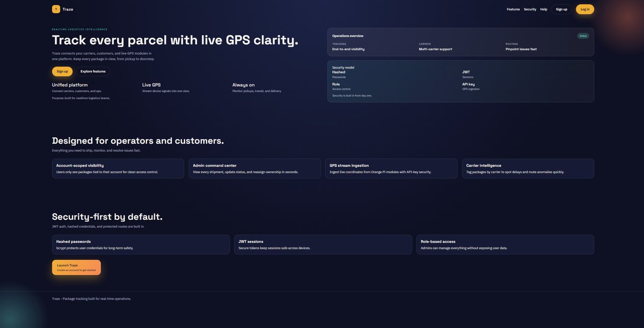Click 'Designed for operators and customers.' heading
This screenshot has width=644, height=328.
click(x=138, y=140)
